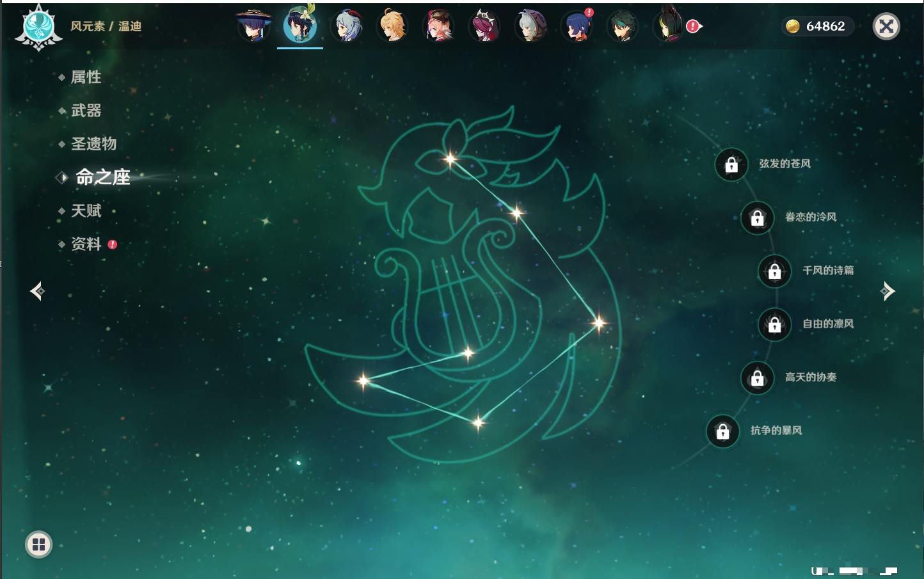Image resolution: width=924 pixels, height=579 pixels.
Task: Click the Mora coin icon
Action: pos(793,26)
